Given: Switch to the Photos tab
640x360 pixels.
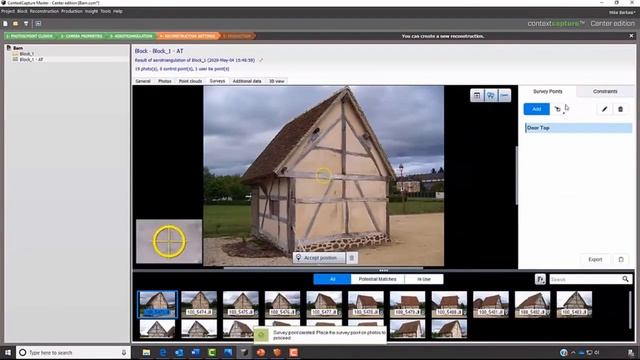Looking at the screenshot, I should (x=165, y=81).
